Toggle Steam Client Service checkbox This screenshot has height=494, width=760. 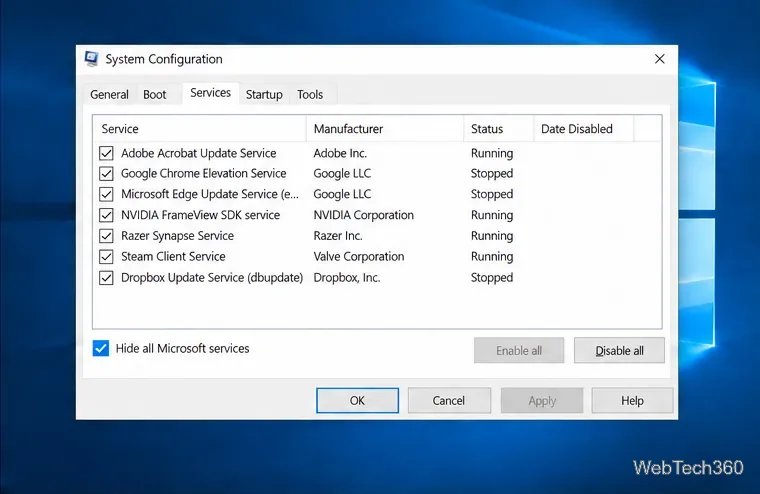click(x=106, y=256)
